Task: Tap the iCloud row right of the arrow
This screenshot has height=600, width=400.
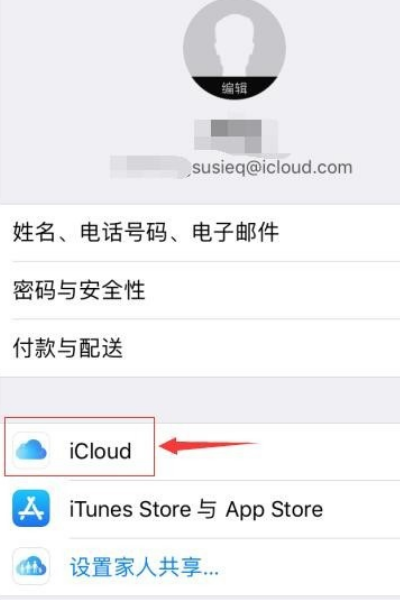Action: pos(329,452)
